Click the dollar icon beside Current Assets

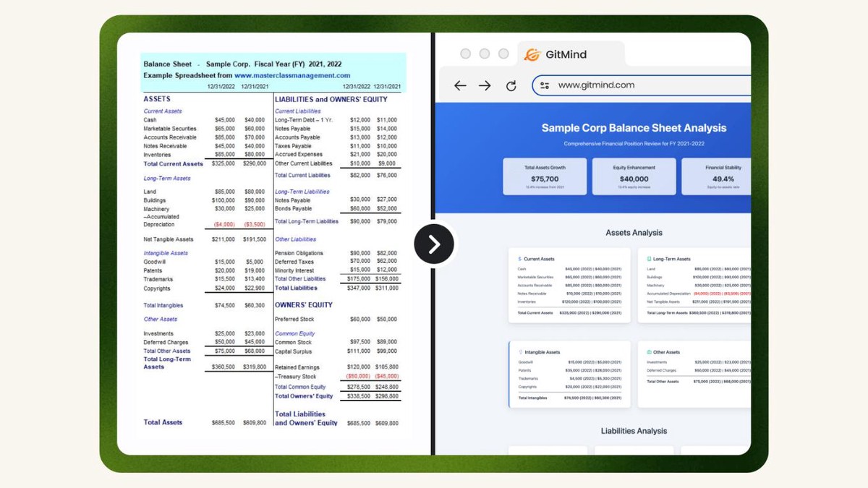(x=519, y=259)
